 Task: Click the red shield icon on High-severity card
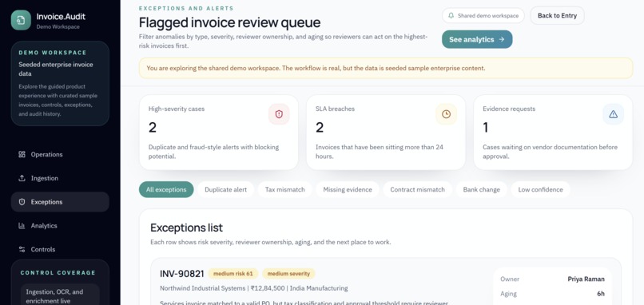point(279,114)
